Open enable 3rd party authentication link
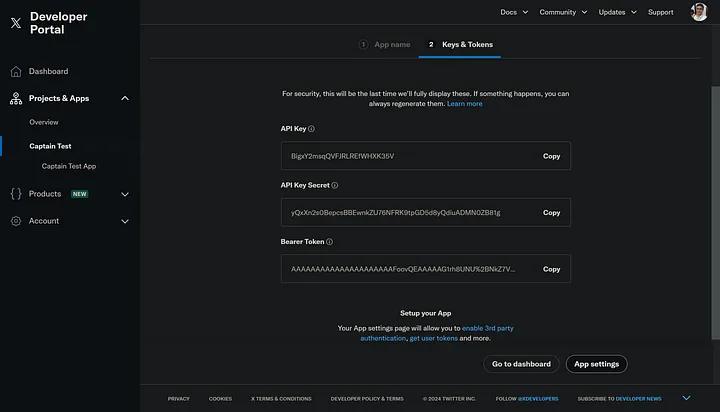 point(488,328)
